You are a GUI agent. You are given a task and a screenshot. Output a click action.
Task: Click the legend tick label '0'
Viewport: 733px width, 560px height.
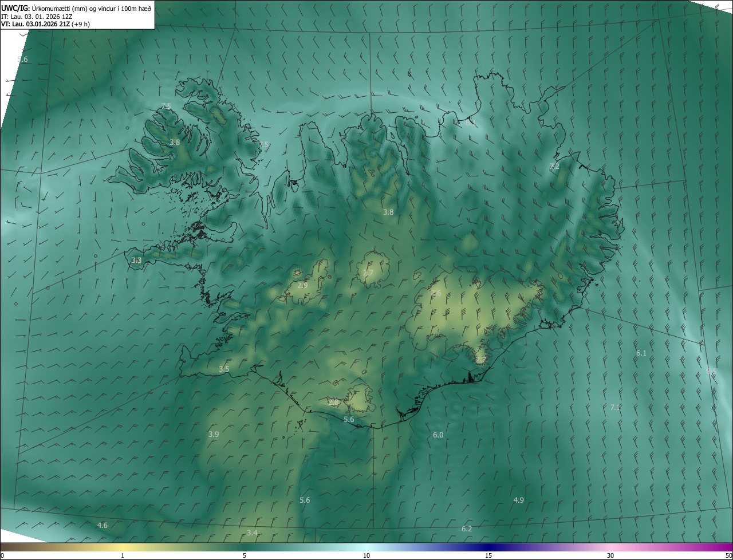pyautogui.click(x=2, y=556)
